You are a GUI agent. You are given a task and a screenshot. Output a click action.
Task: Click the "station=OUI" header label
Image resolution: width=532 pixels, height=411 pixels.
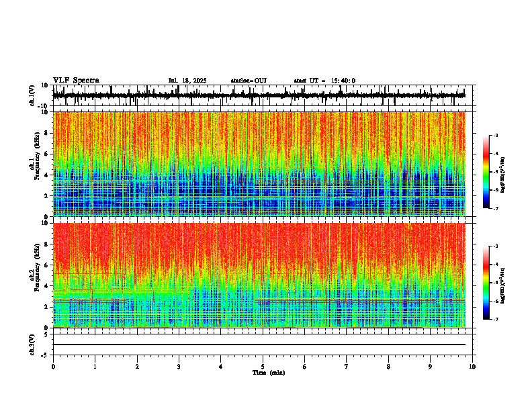tap(249, 81)
